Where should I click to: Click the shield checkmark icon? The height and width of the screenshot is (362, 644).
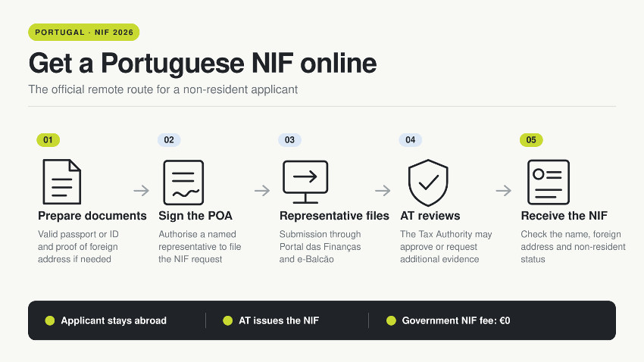click(x=428, y=183)
